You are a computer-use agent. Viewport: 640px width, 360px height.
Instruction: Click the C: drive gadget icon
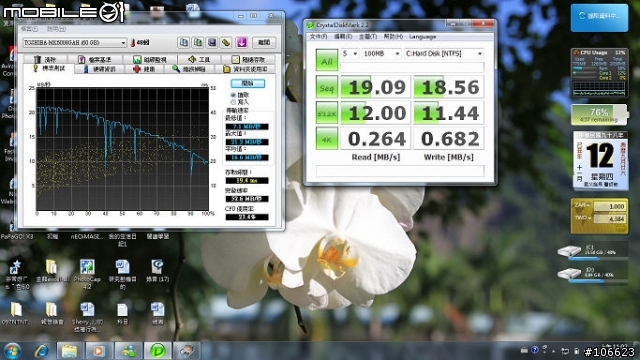569,251
